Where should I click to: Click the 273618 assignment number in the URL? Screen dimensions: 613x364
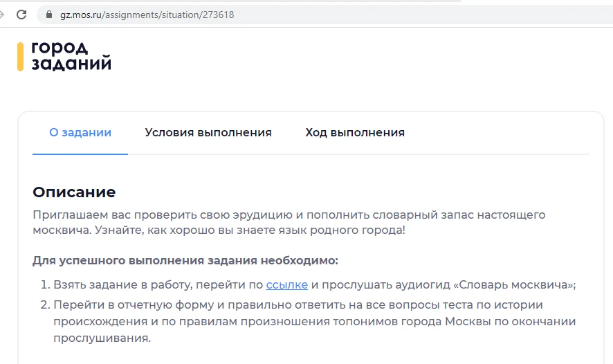pos(218,15)
